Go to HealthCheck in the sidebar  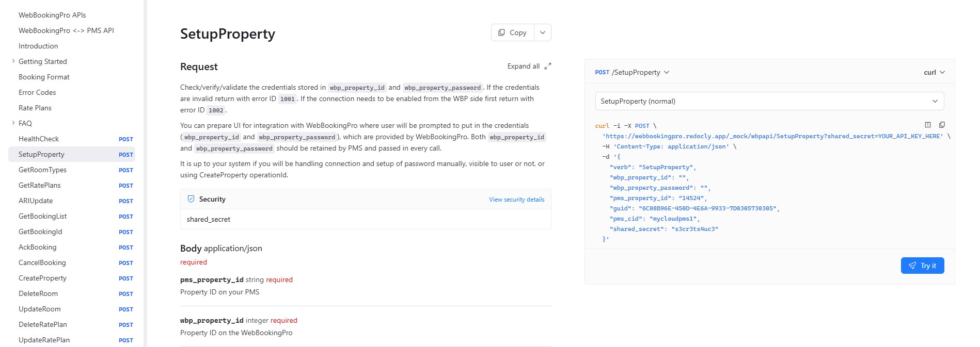[39, 139]
